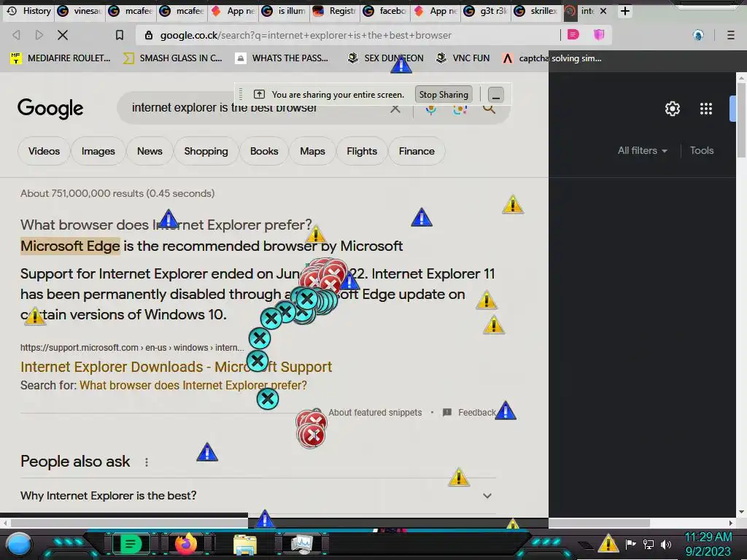This screenshot has width=747, height=560.
Task: Open the browser profile avatar
Action: pos(698,35)
